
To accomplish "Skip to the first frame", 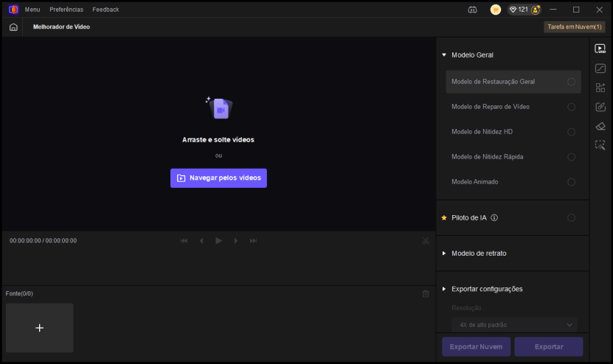I will pos(184,241).
